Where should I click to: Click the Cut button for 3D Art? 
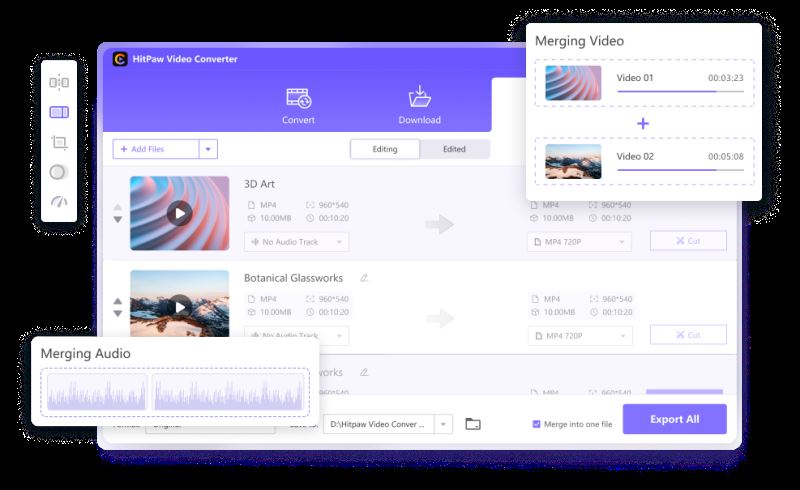coord(688,241)
